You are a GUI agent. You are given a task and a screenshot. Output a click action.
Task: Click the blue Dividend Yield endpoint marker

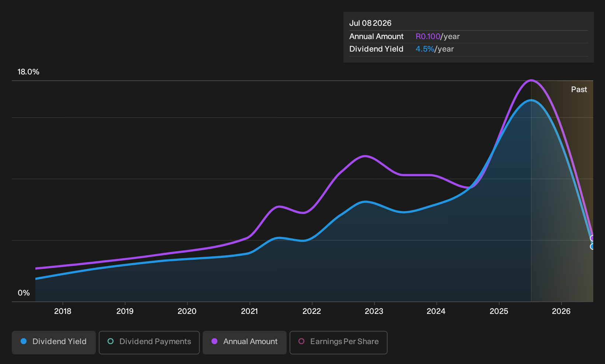tap(592, 246)
